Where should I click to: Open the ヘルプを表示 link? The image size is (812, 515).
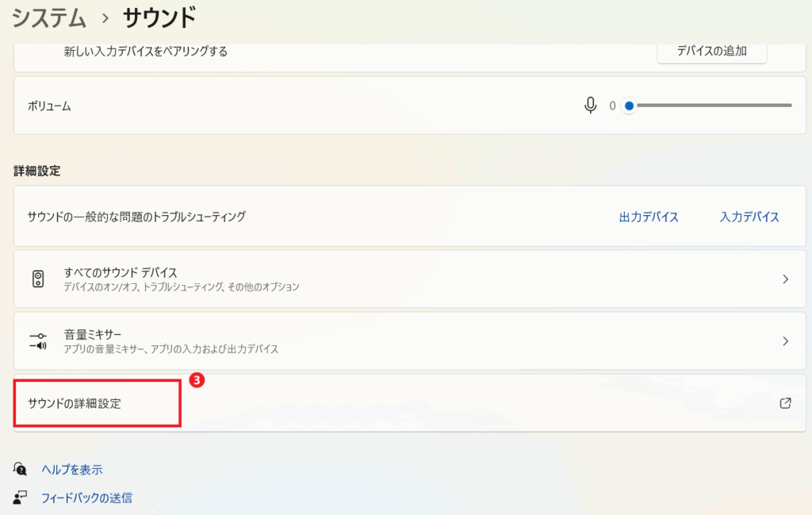(72, 469)
